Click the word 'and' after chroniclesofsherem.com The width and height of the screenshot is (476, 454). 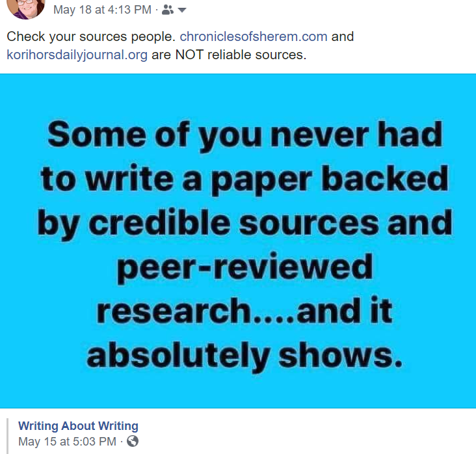click(343, 36)
